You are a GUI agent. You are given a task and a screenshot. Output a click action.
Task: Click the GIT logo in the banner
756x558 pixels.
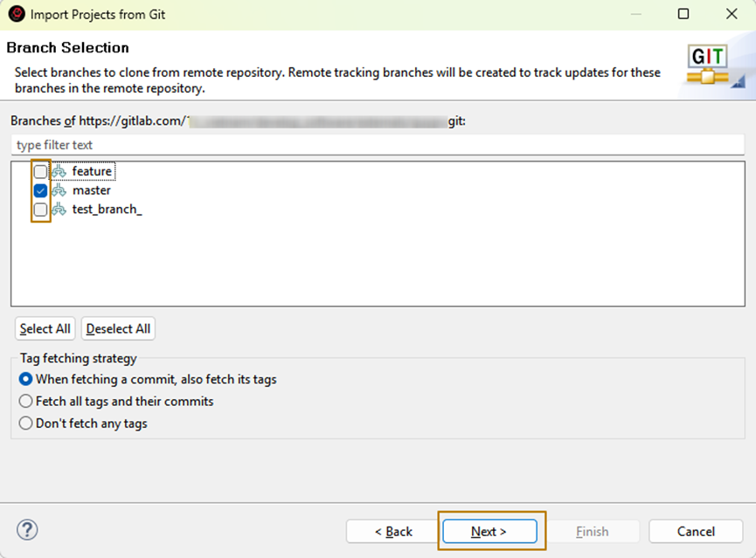pos(708,65)
